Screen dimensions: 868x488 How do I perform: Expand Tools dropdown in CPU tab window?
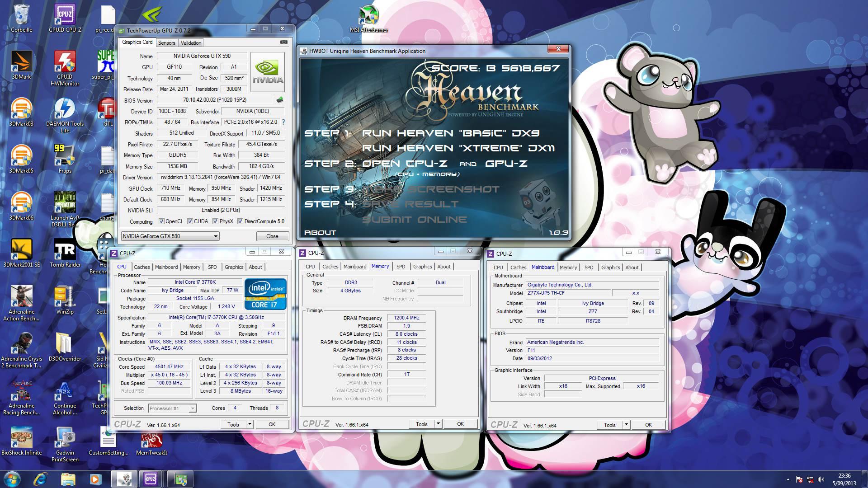[250, 424]
